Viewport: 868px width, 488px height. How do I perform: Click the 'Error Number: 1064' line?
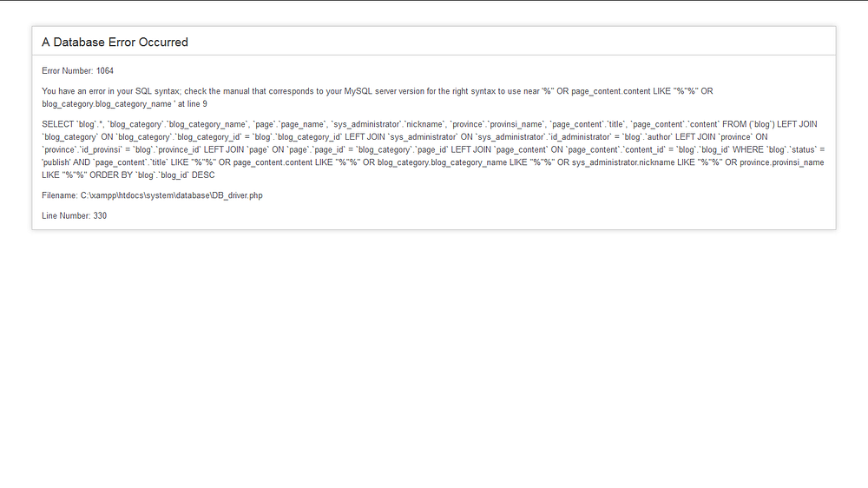(77, 71)
